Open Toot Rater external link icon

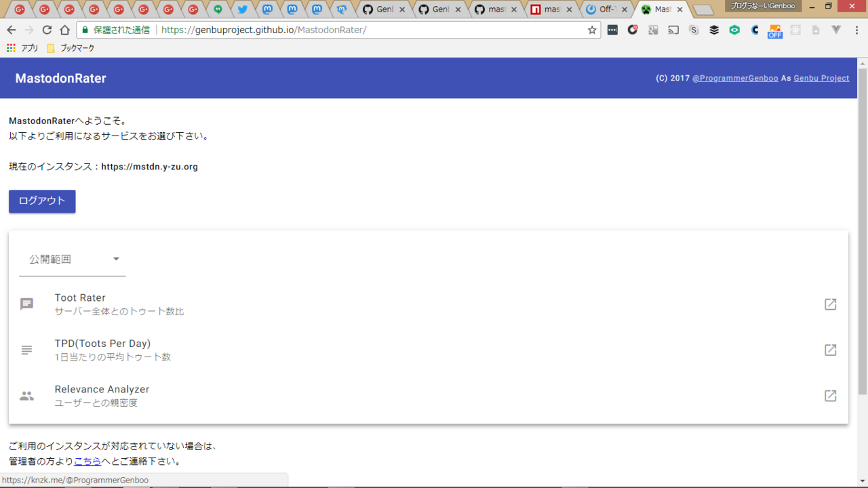pos(830,304)
